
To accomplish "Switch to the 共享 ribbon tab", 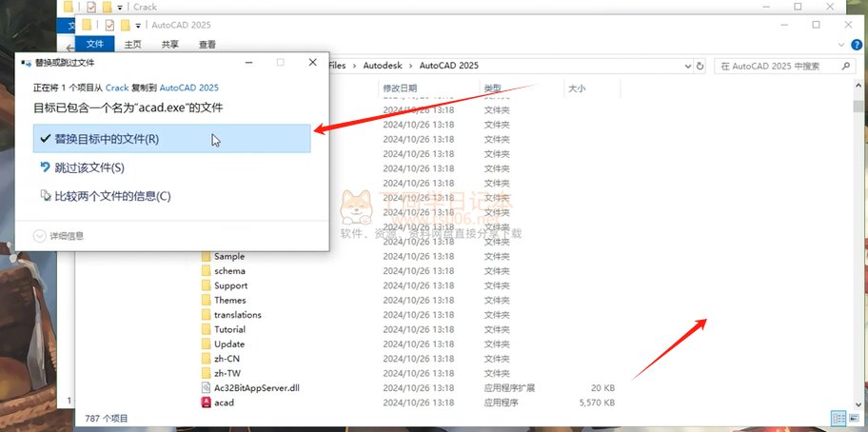I will [170, 45].
